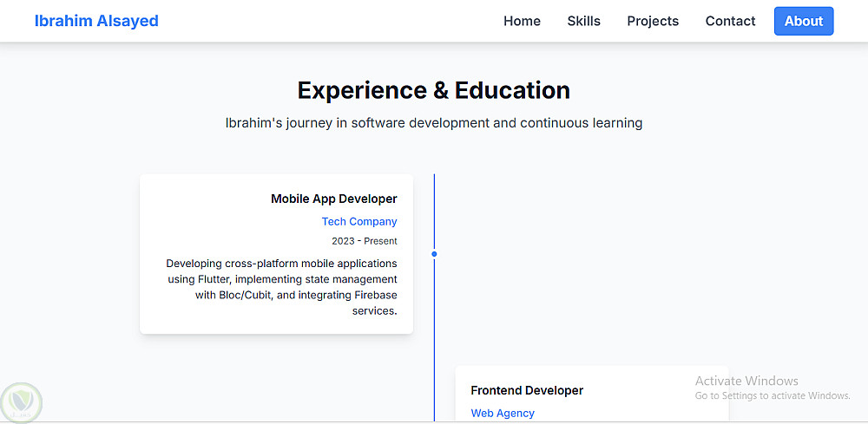
Task: Click the Go to Settings watermark text
Action: [772, 396]
